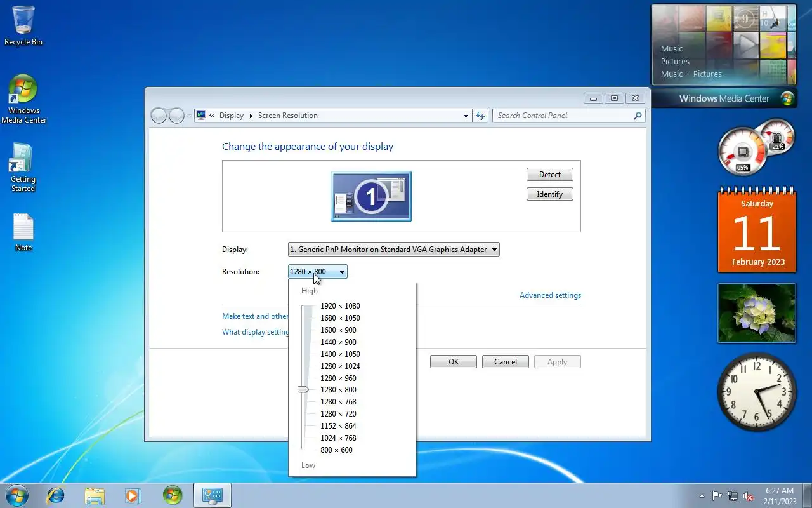Image resolution: width=812 pixels, height=508 pixels.
Task: Click the refresh button beside address bar
Action: (480, 116)
